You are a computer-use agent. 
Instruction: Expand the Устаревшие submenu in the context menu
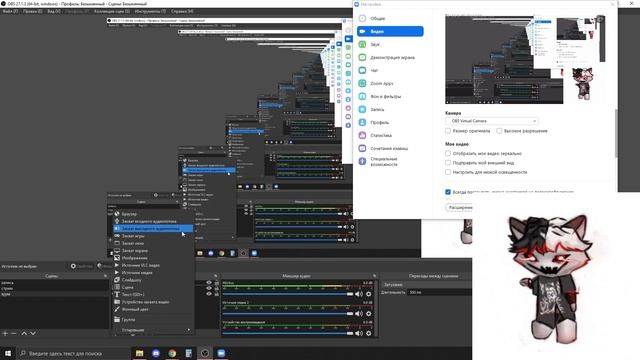[153, 330]
